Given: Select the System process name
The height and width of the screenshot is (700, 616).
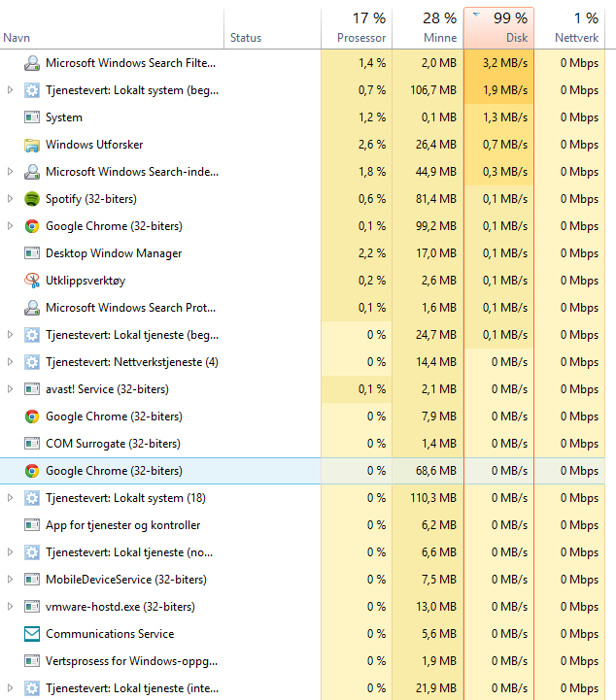Looking at the screenshot, I should (x=64, y=117).
